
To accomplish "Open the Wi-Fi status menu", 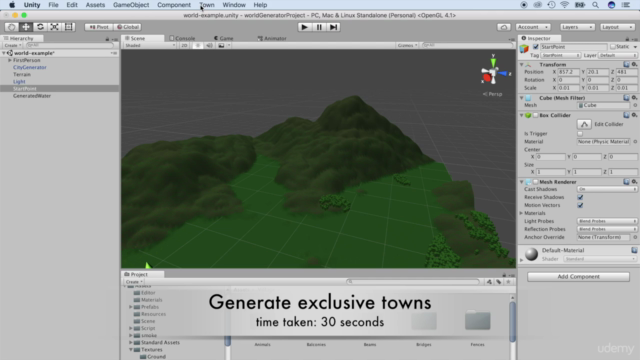I will (564, 5).
